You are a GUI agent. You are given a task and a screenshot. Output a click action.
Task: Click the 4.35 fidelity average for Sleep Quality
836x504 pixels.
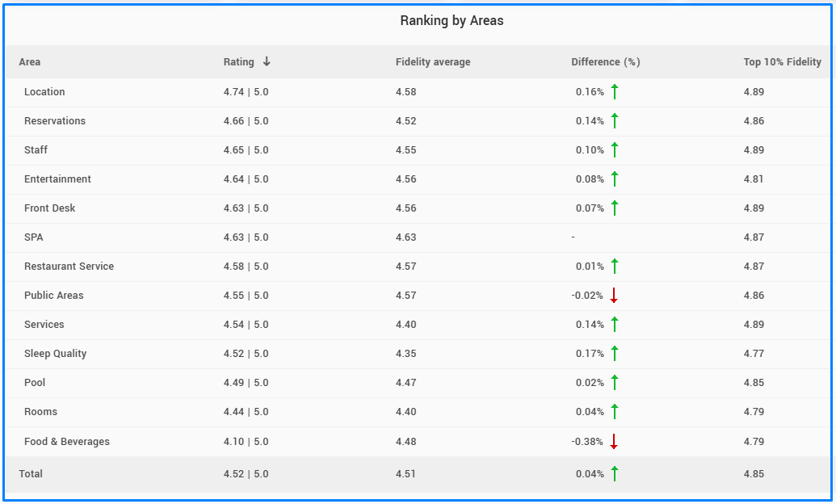pyautogui.click(x=405, y=354)
